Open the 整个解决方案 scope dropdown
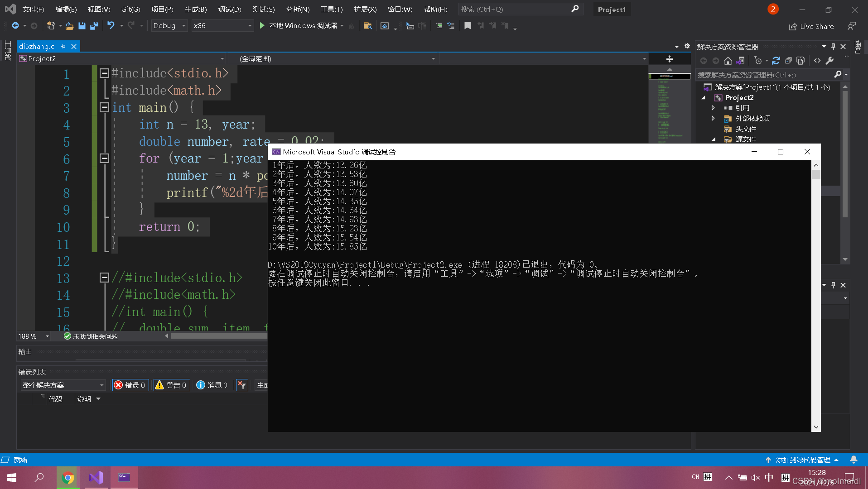The height and width of the screenshot is (489, 868). click(63, 385)
